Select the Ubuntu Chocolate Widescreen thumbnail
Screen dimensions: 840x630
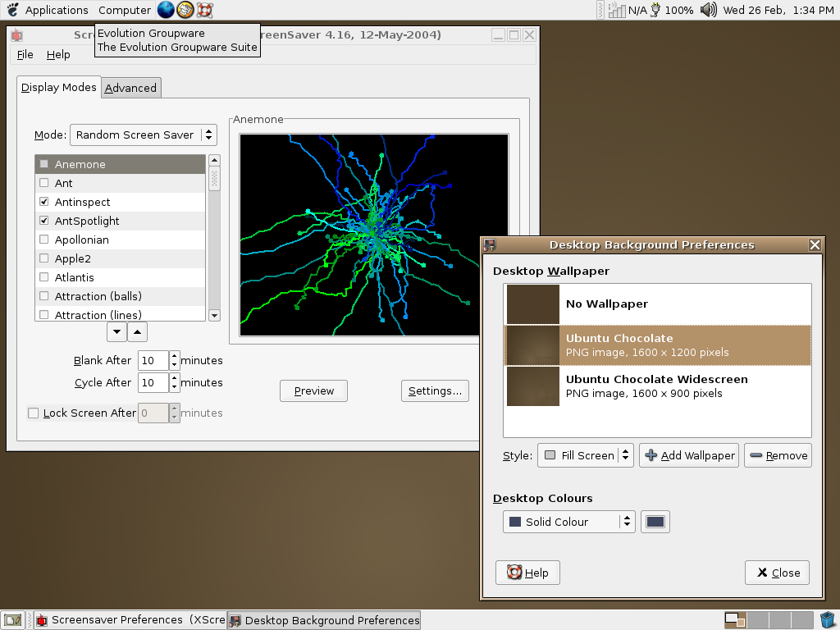coord(533,386)
